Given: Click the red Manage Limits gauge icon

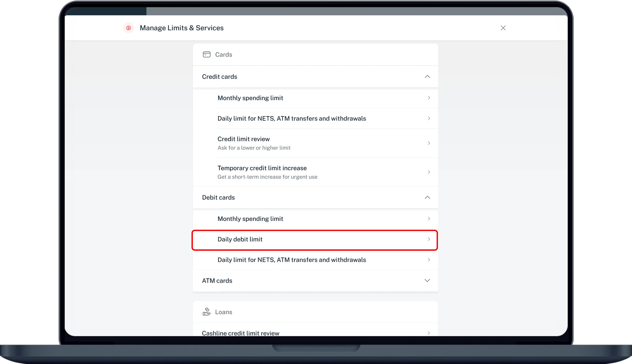Looking at the screenshot, I should pos(129,28).
